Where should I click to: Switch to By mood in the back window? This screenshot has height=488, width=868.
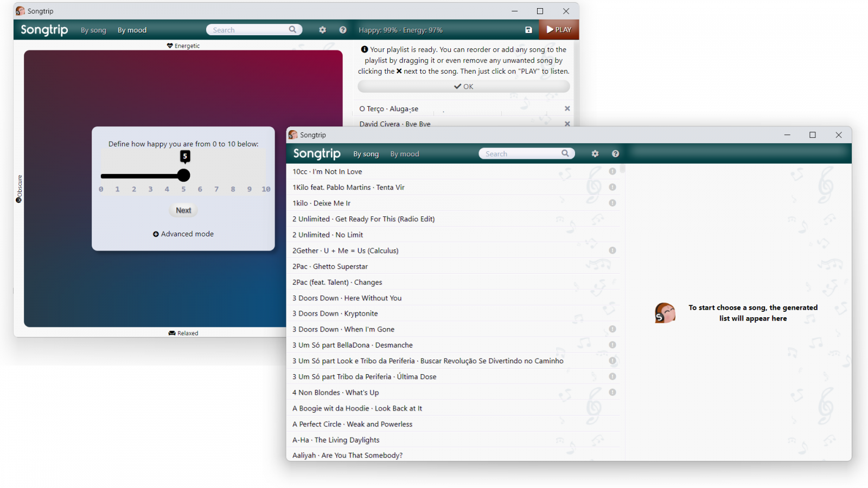132,30
